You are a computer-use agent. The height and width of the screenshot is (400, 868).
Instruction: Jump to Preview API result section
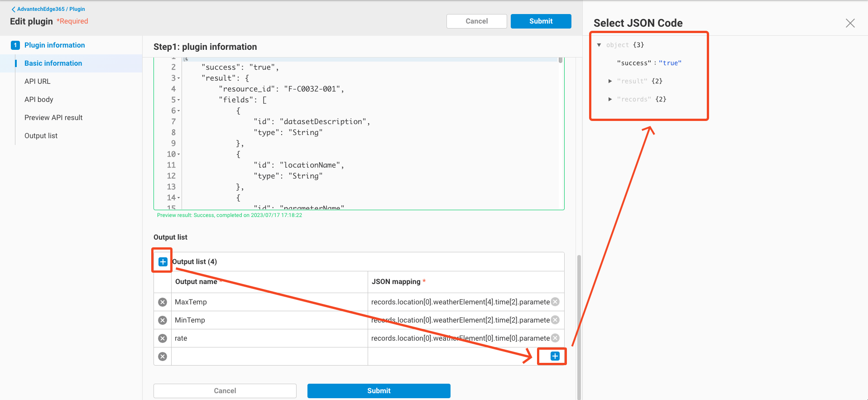[x=53, y=118]
